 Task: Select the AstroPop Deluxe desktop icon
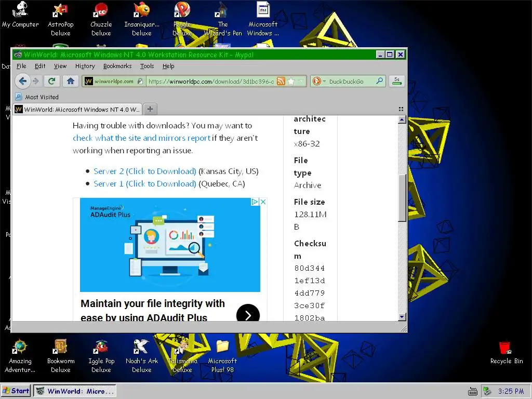[x=60, y=19]
